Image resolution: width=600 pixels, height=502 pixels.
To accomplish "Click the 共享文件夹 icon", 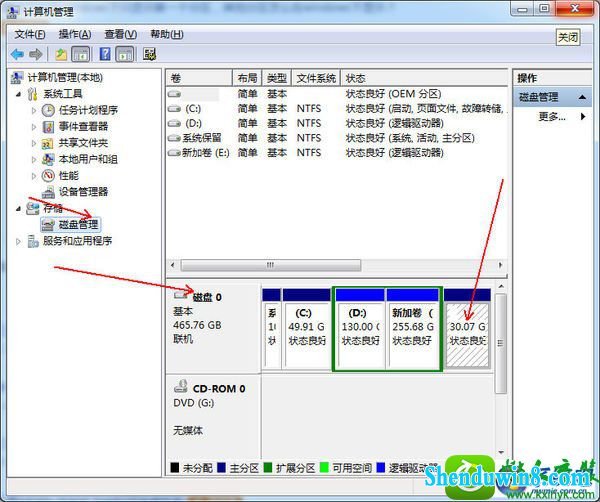I will tap(47, 143).
